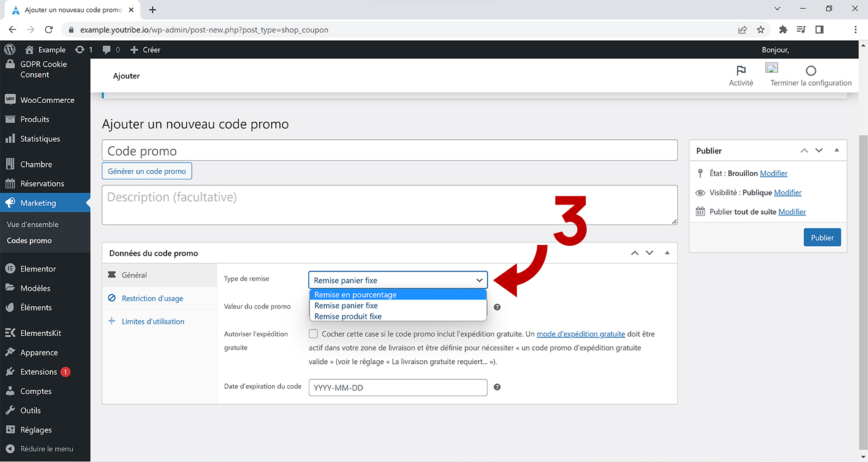Switch to Restriction d'usage tab

(152, 299)
